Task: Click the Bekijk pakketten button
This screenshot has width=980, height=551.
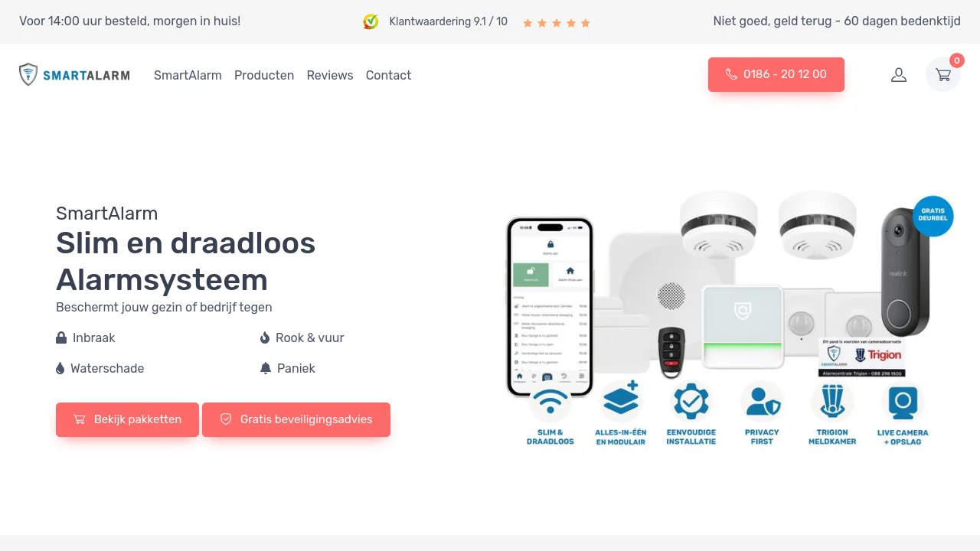Action: [127, 419]
